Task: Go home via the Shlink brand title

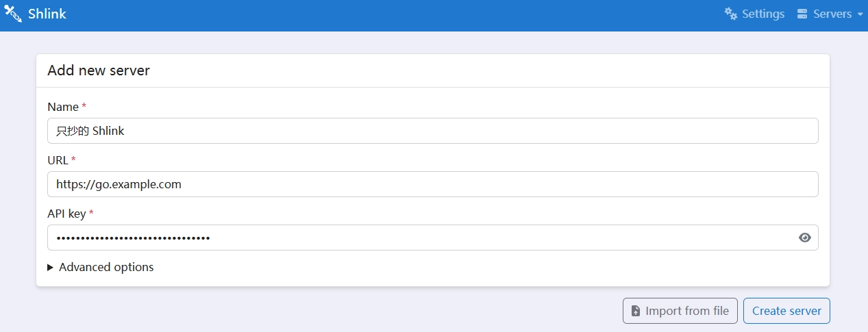Action: (x=47, y=14)
